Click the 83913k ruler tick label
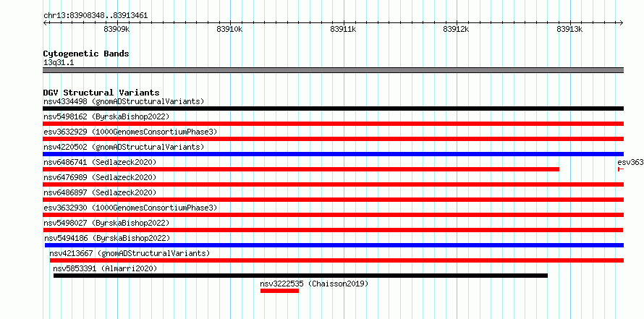 point(569,30)
